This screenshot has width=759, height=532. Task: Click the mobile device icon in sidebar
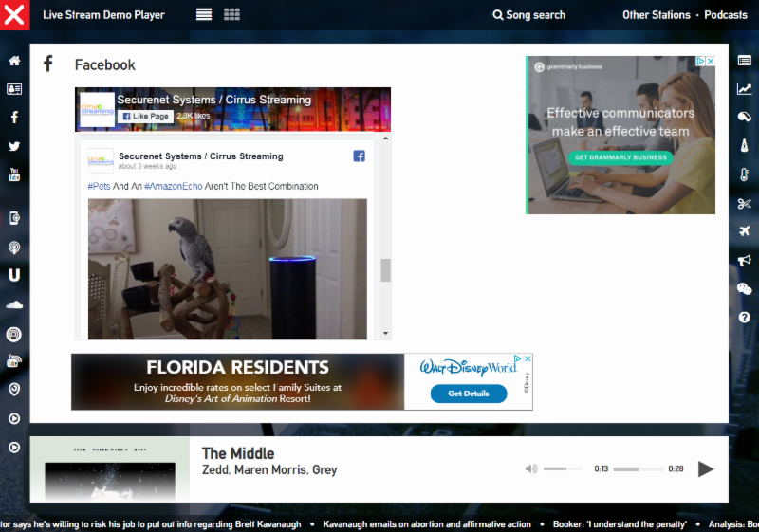pyautogui.click(x=14, y=218)
